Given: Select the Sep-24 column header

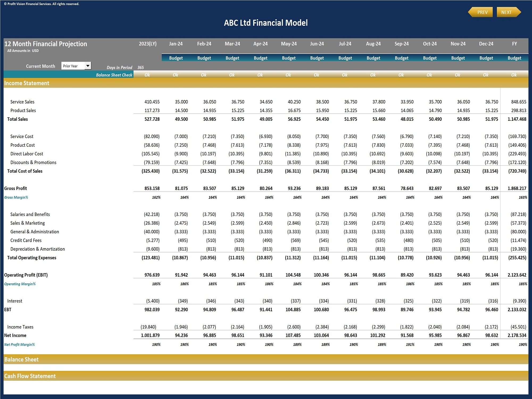Looking at the screenshot, I should coord(401,44).
